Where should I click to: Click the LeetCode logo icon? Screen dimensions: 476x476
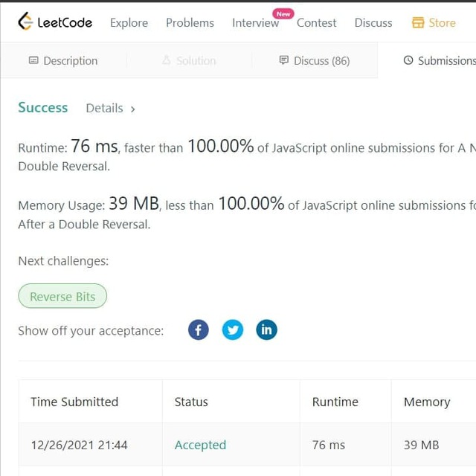pos(25,22)
